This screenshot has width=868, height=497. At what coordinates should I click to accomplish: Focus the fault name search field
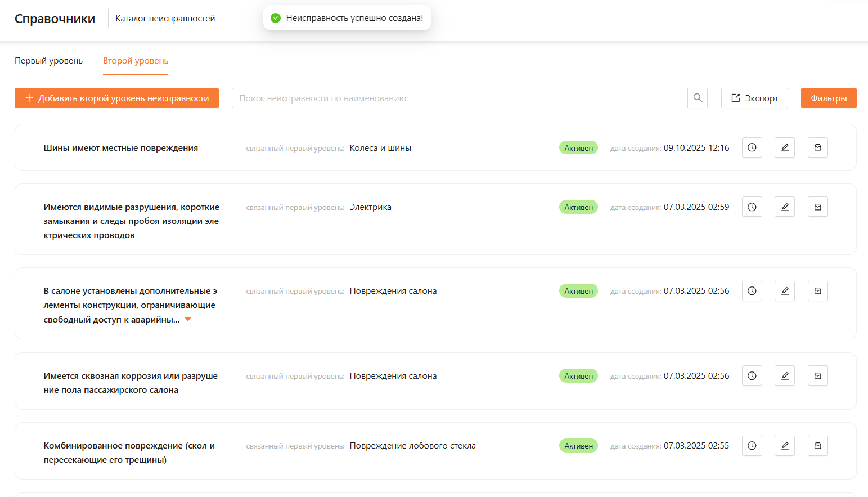459,98
